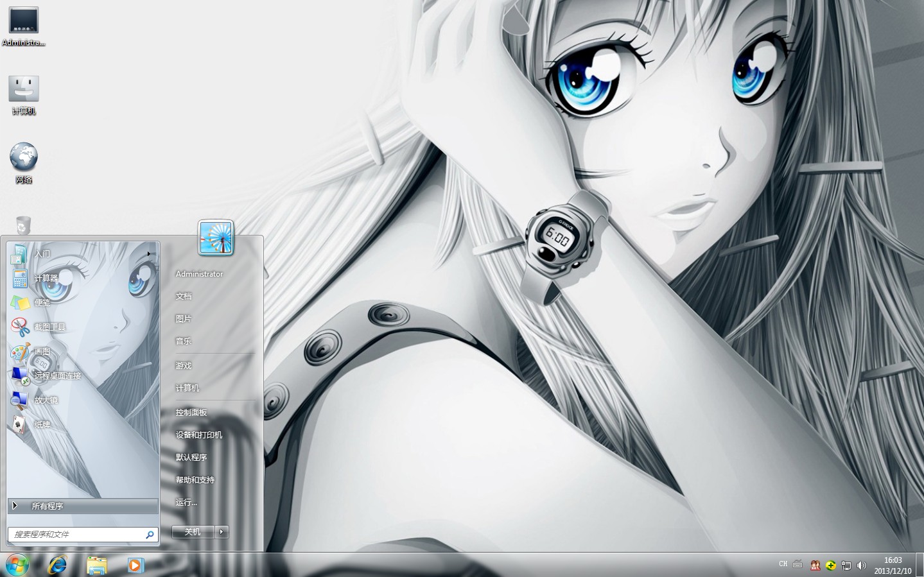Screen dimensions: 924x577
Task: Launch 截图工具 snipping tool
Action: (82, 327)
